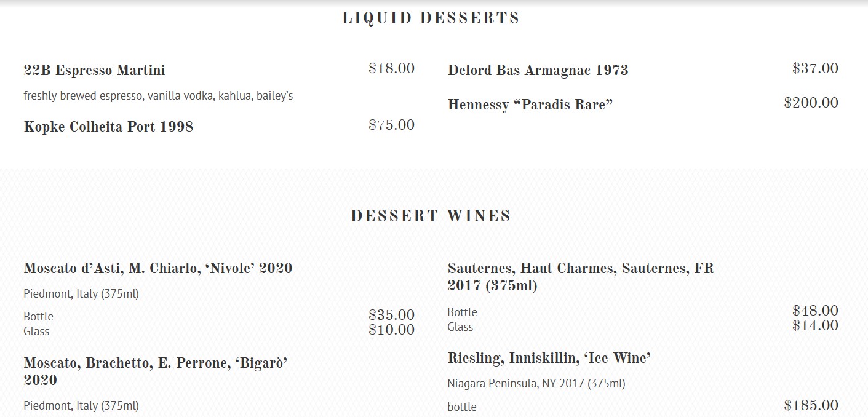
Task: Select Moscato d'Asti 'Nivole' 2020 title
Action: pos(157,268)
